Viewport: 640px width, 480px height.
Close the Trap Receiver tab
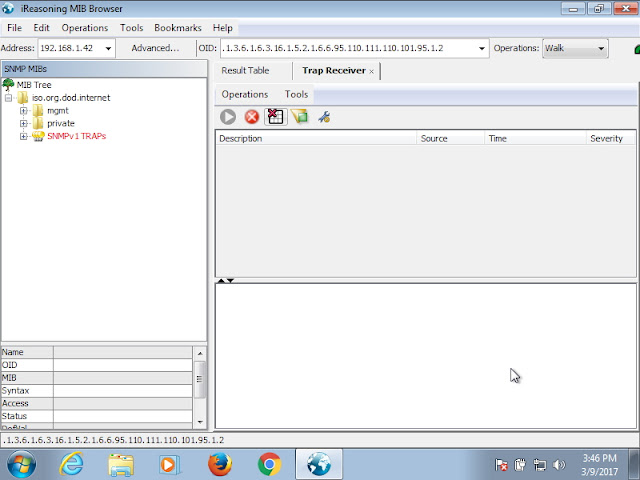coord(371,71)
